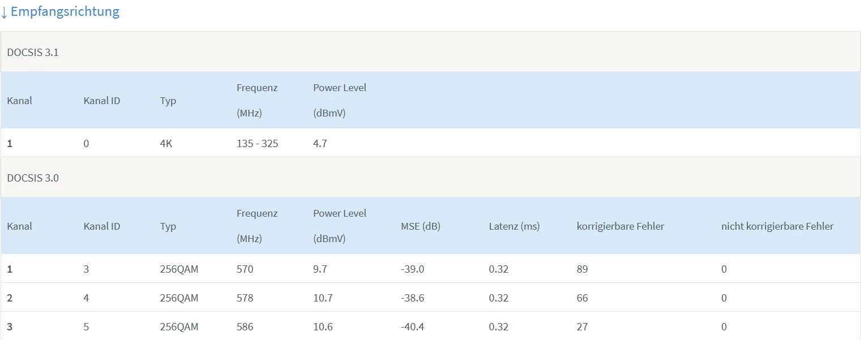Click the frequency cell 578
868x340 pixels.
point(245,298)
